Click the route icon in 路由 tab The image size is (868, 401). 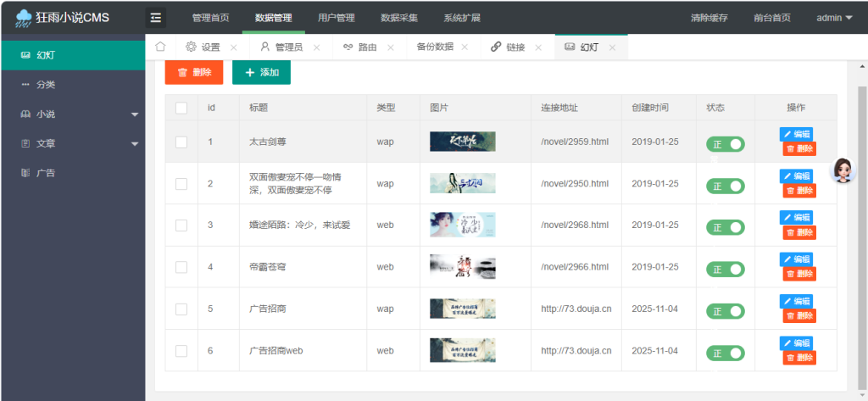348,47
